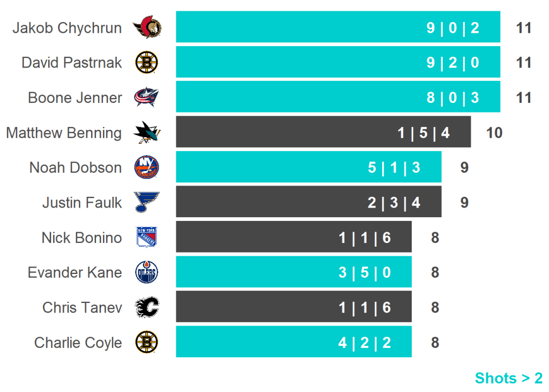
Task: Click Jakob Chychrun's teal shot bar
Action: click(x=338, y=27)
